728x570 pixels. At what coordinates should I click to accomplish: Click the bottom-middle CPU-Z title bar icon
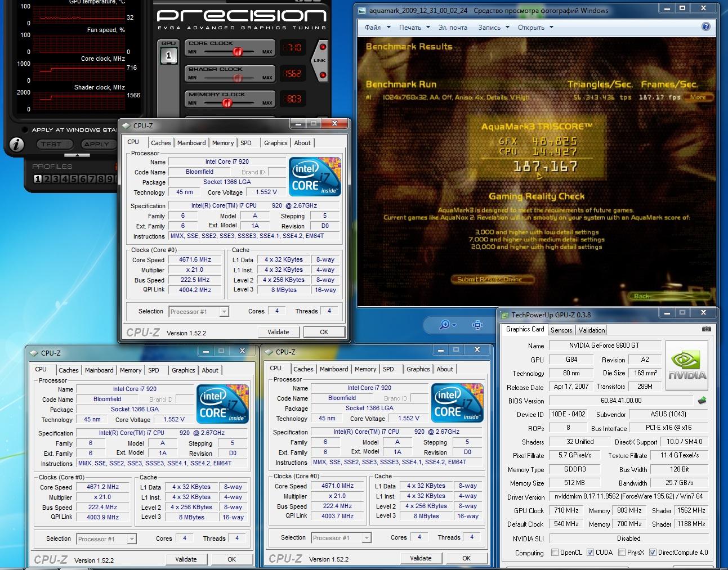pos(269,352)
